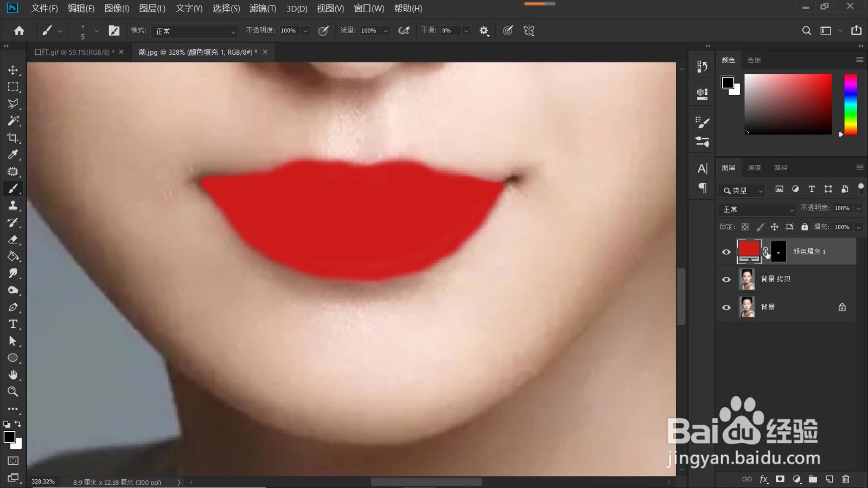Click the Home button in options bar
Viewport: 868px width, 488px height.
(x=19, y=31)
